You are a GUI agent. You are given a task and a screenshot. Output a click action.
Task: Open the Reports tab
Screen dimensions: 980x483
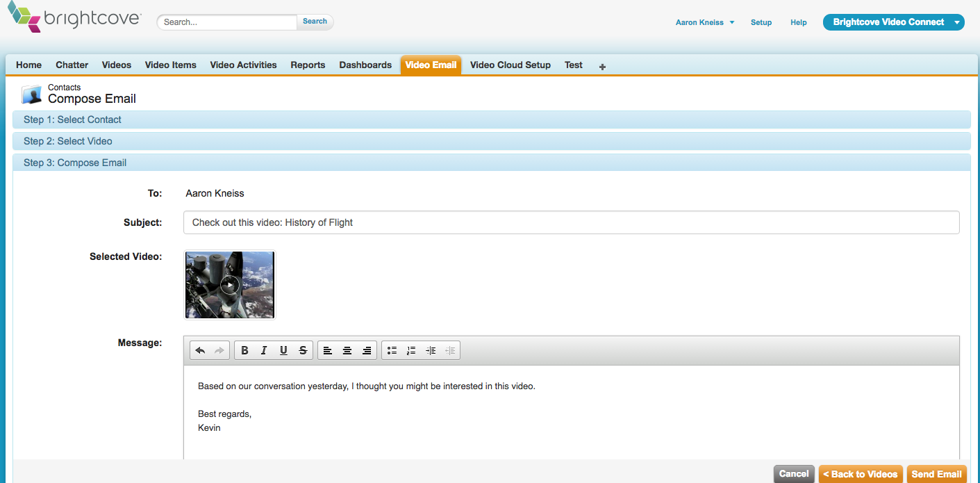click(308, 65)
